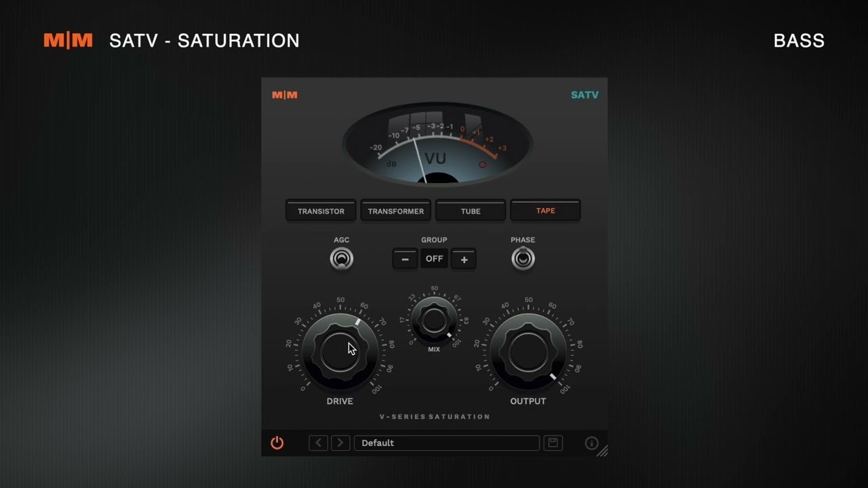
Task: Click the GROUP OFF value display
Action: pyautogui.click(x=434, y=259)
